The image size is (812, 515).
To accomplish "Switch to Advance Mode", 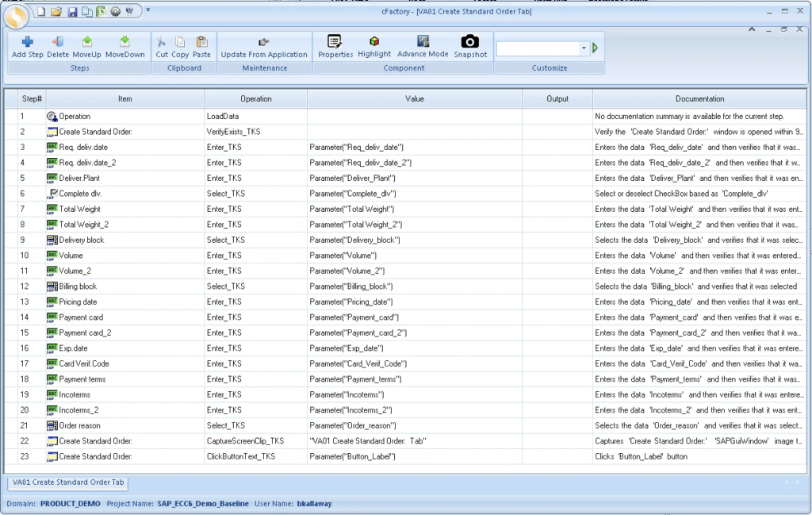I will click(x=423, y=47).
